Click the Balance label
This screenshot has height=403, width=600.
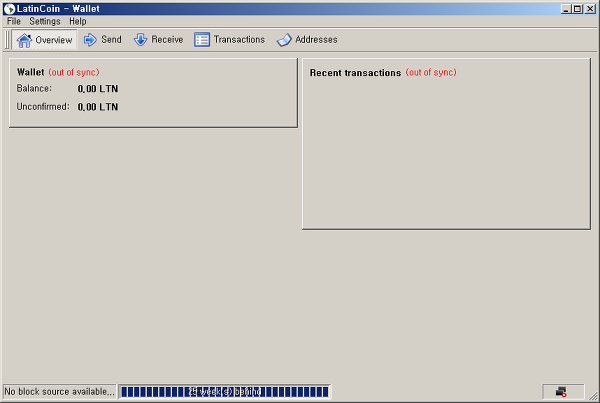coord(34,88)
